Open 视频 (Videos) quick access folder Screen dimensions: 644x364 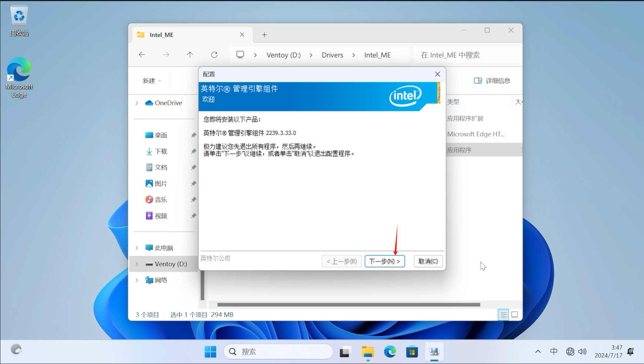[156, 216]
